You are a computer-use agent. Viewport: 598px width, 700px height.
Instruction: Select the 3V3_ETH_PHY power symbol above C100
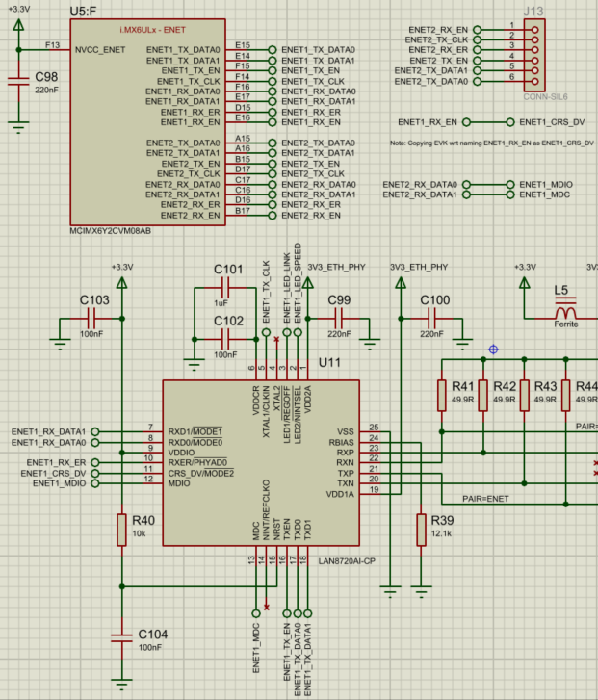(401, 283)
